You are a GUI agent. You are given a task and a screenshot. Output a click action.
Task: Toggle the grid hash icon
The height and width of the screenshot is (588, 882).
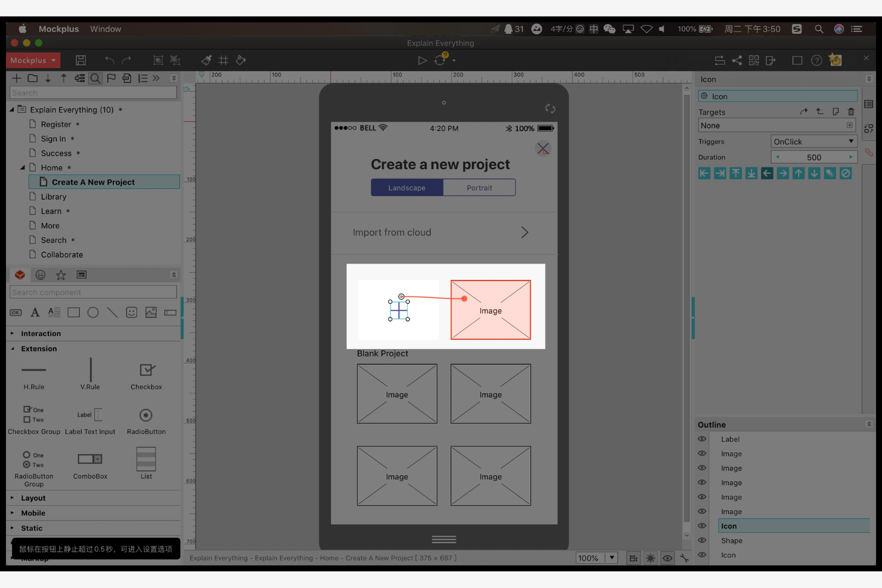click(x=223, y=60)
